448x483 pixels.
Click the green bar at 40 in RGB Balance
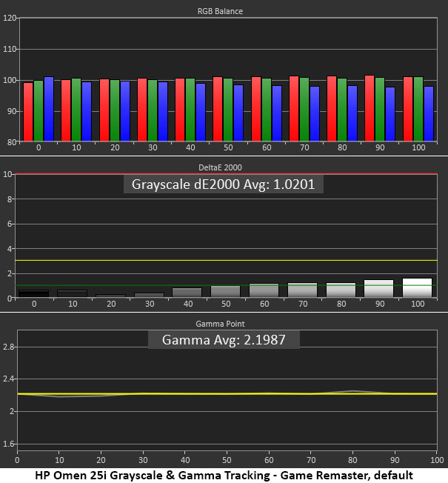click(190, 110)
